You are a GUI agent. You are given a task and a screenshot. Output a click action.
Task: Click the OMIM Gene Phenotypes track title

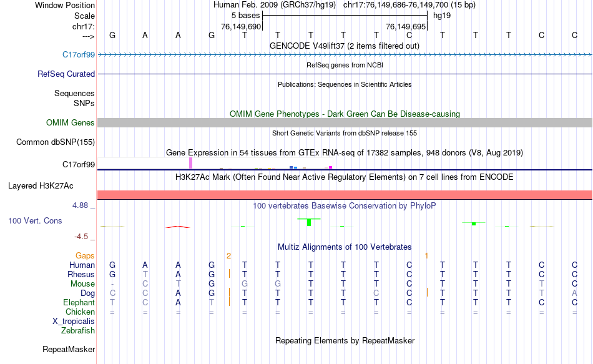coord(345,114)
